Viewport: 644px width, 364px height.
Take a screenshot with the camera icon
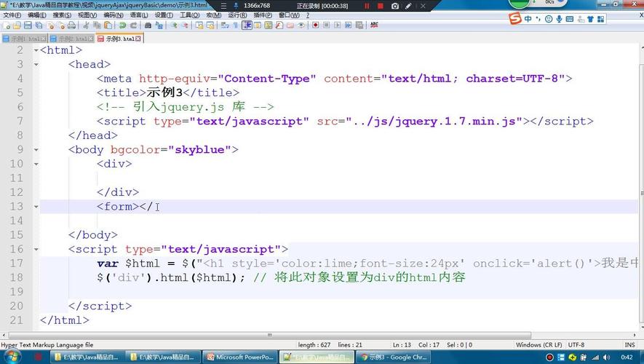coord(394,6)
